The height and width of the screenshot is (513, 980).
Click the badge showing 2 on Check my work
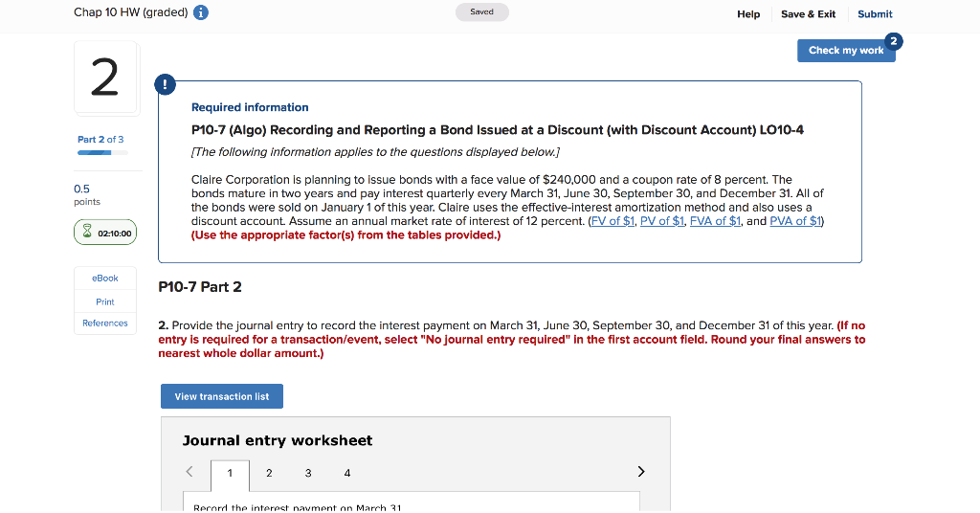[893, 41]
